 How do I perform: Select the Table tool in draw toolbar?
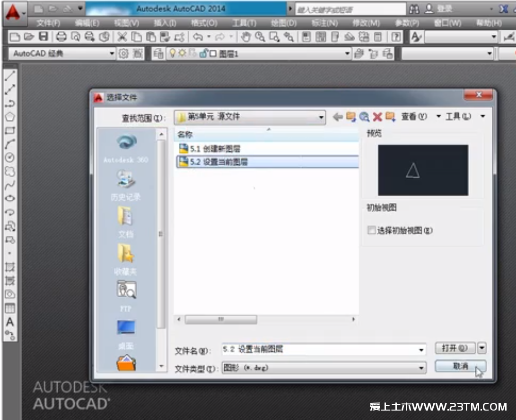point(9,308)
